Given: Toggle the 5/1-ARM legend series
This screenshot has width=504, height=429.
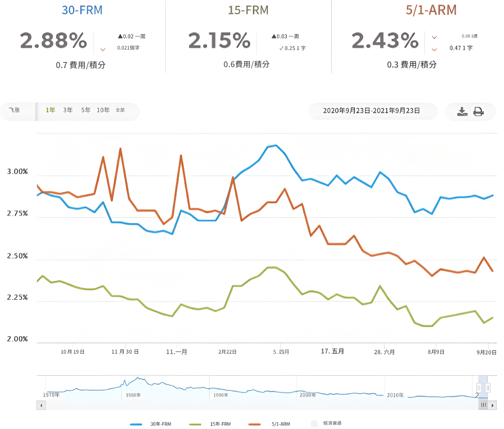Looking at the screenshot, I should tap(269, 424).
